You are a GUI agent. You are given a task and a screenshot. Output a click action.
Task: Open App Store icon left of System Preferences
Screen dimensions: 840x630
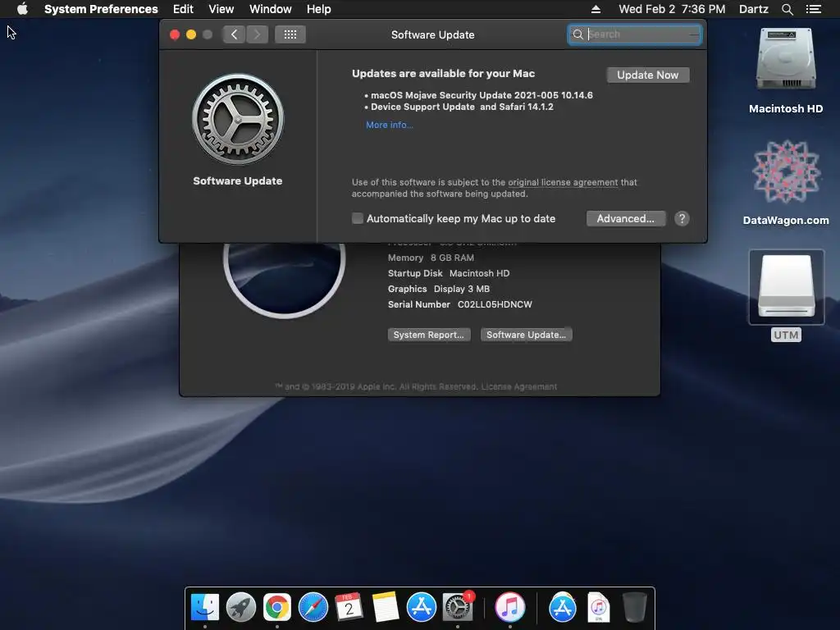(x=421, y=608)
